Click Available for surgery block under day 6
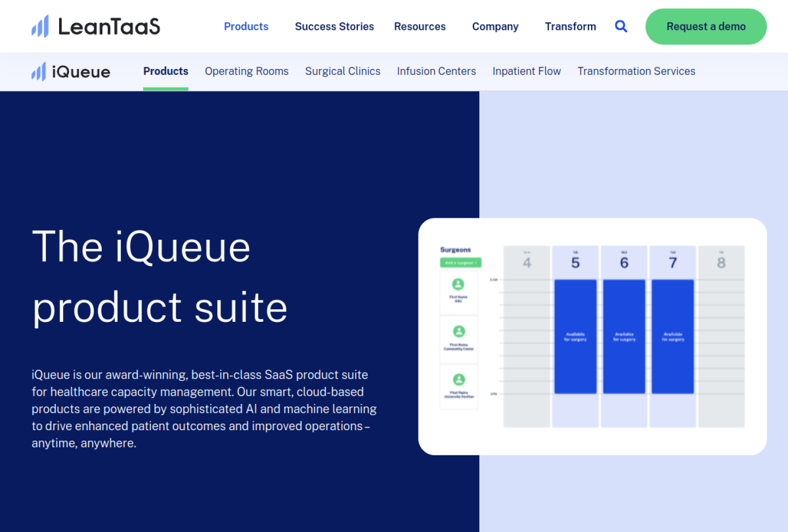 pyautogui.click(x=624, y=337)
